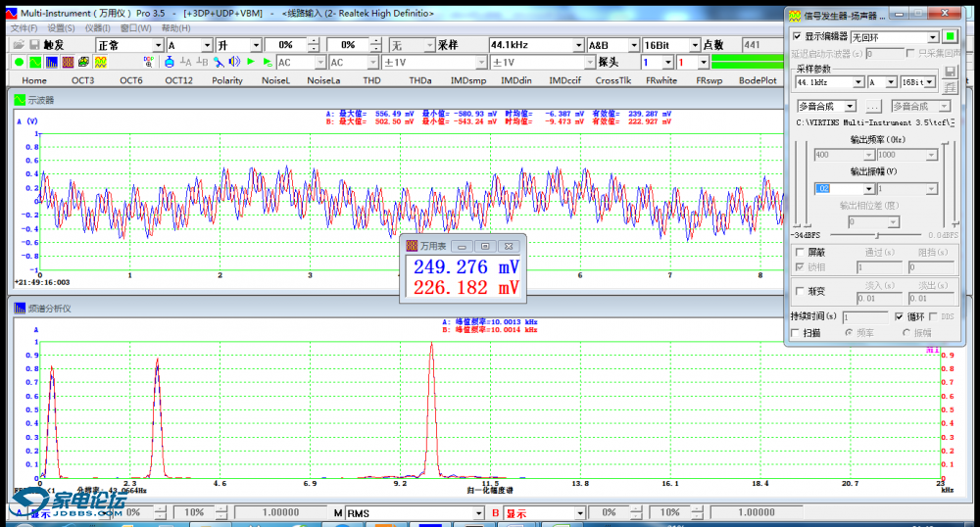980x527 pixels.
Task: Click the speaker sound icon in toolbar
Action: [x=234, y=62]
